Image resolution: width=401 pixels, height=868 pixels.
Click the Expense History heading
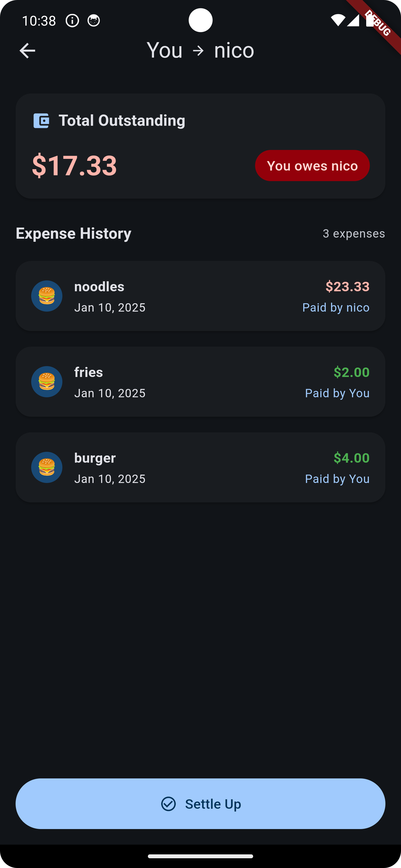(74, 233)
